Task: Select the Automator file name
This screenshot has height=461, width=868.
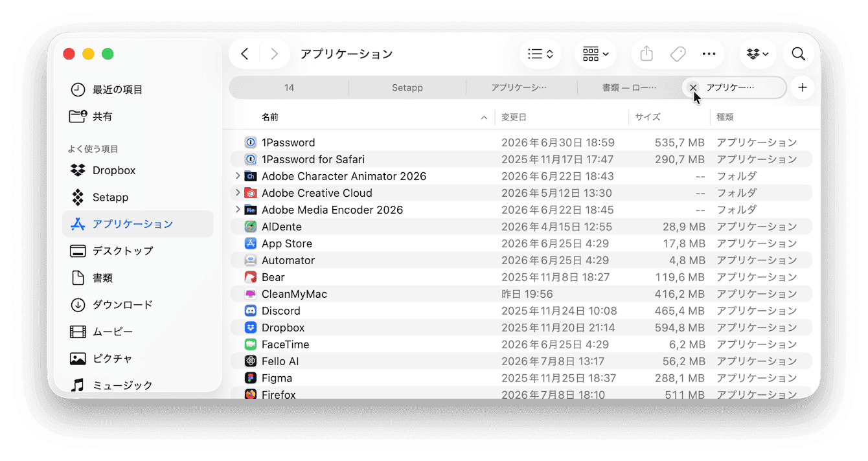Action: (x=288, y=260)
